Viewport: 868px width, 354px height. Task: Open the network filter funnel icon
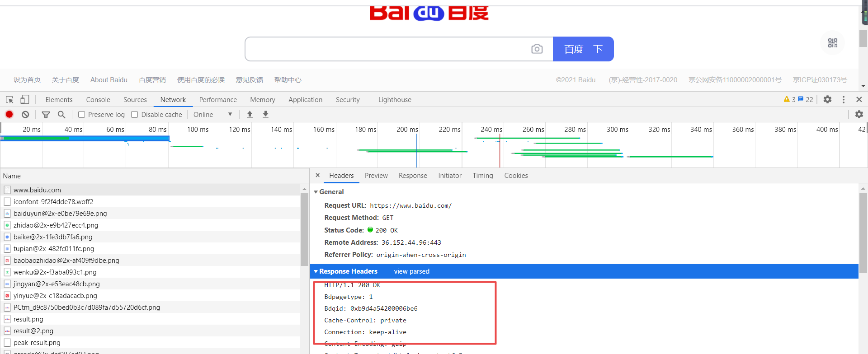coord(46,115)
